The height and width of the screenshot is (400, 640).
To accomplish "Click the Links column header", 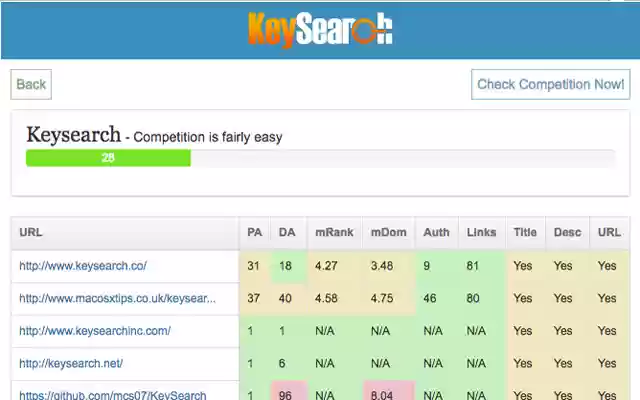I will [x=482, y=233].
